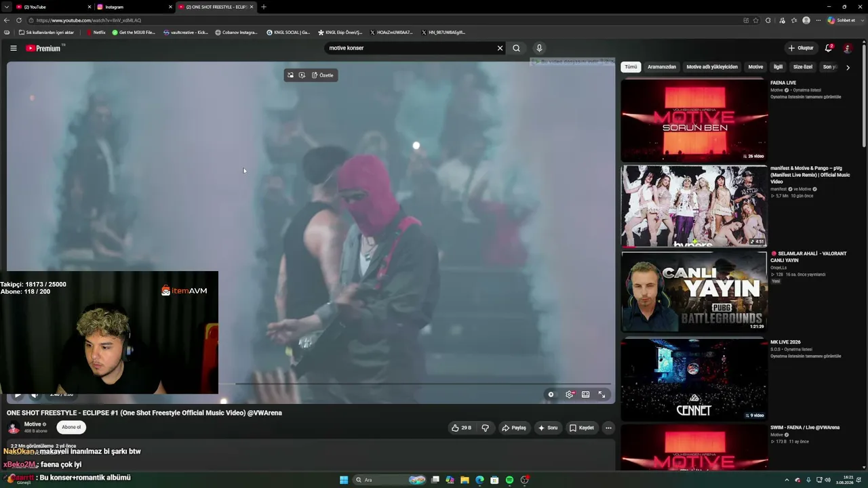Screen dimensions: 868x488
Task: Go to the YouTube Premium home logo
Action: [x=45, y=48]
